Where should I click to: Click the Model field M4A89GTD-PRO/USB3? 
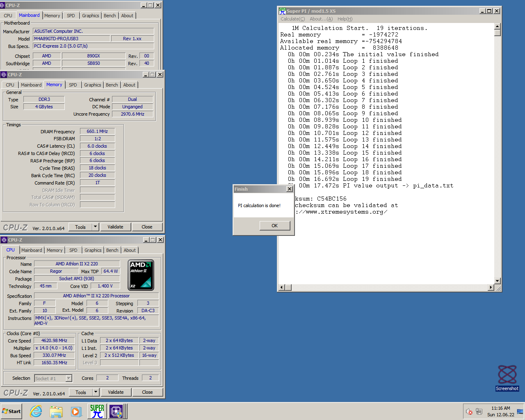point(71,39)
